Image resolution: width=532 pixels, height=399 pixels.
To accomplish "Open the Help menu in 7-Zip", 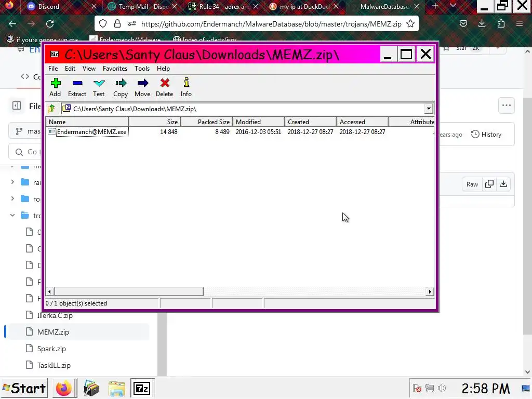I will [x=163, y=69].
